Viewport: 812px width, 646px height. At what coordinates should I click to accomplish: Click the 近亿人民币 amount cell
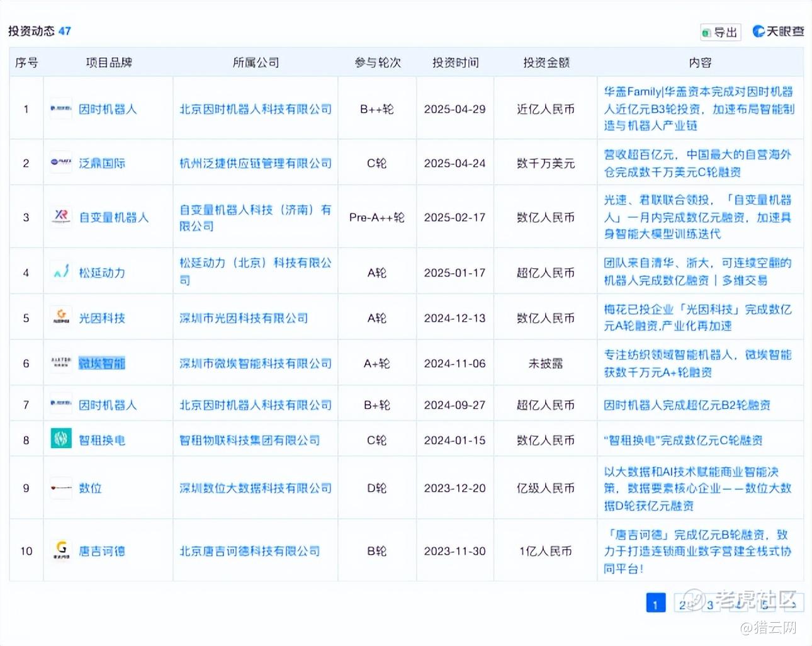point(546,109)
